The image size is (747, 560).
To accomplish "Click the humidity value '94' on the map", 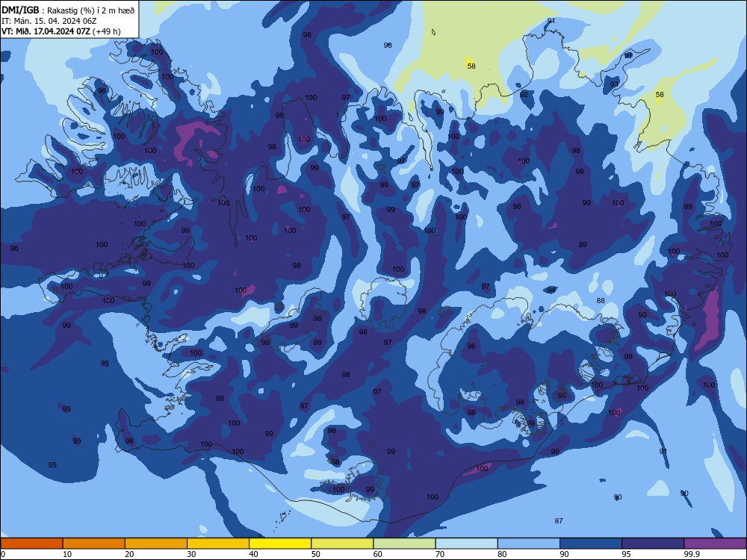I will tap(551, 290).
